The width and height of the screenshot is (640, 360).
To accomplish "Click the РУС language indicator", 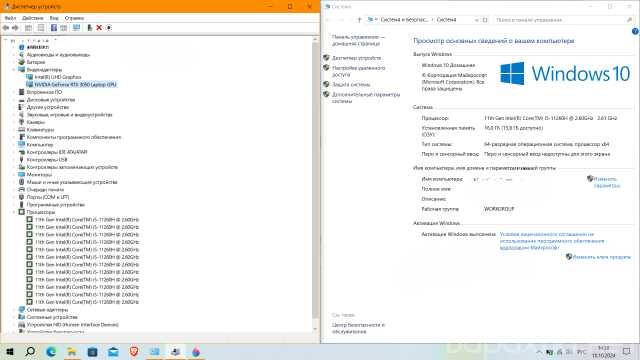I will [582, 351].
